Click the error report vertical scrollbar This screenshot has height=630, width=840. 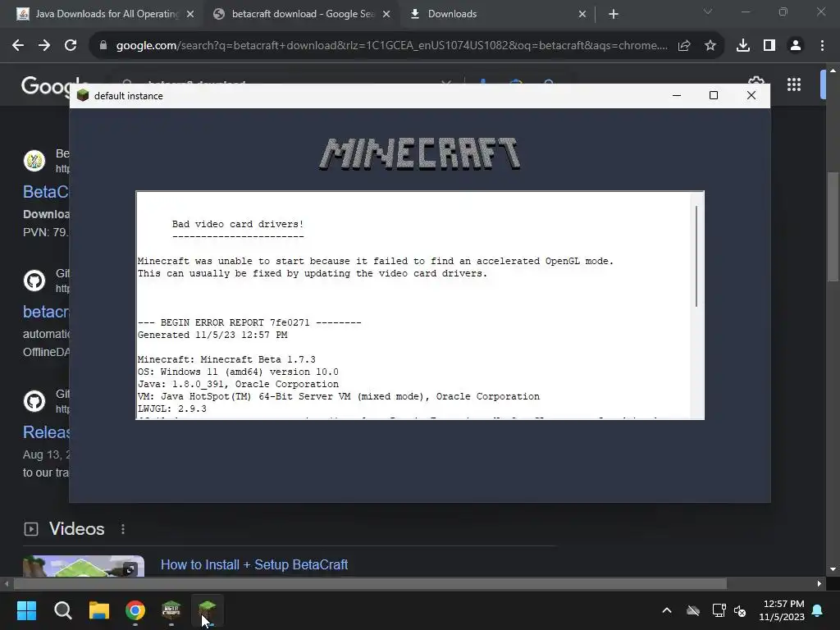pos(696,256)
